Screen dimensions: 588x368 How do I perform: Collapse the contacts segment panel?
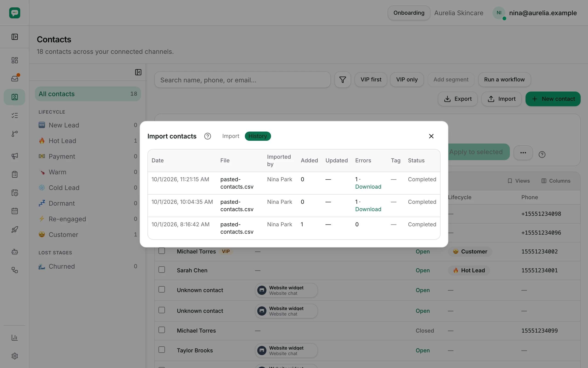coord(138,72)
